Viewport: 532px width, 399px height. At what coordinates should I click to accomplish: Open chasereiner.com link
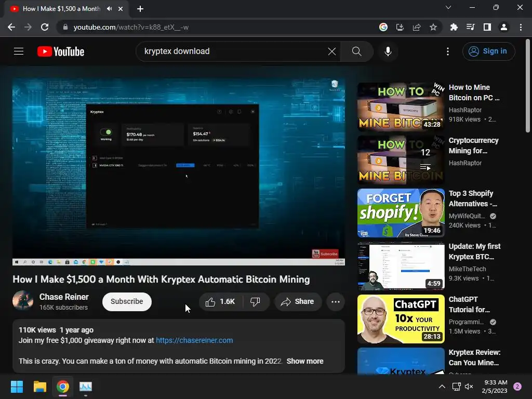point(194,340)
